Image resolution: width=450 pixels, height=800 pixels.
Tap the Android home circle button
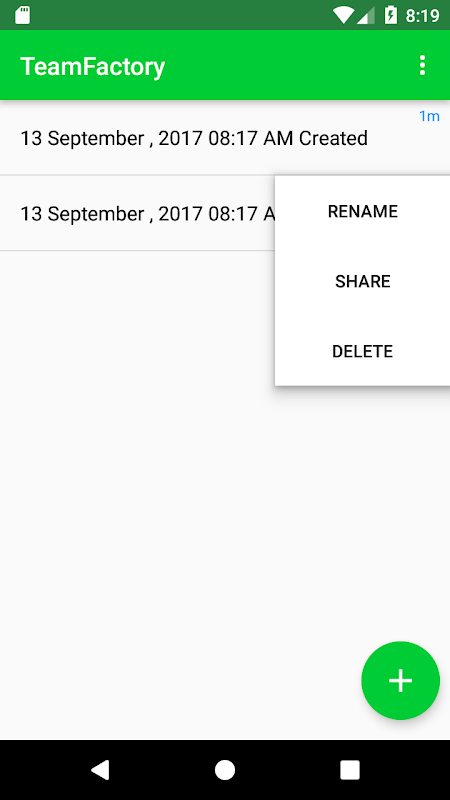225,770
